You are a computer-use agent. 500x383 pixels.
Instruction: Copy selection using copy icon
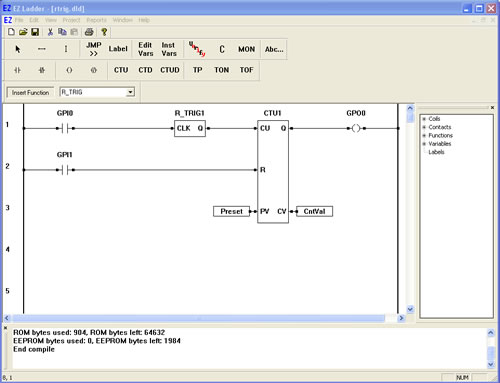click(62, 32)
